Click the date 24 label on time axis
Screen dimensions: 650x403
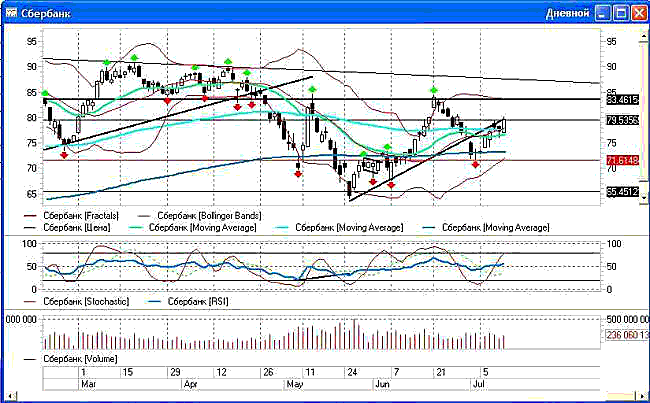tap(352, 372)
